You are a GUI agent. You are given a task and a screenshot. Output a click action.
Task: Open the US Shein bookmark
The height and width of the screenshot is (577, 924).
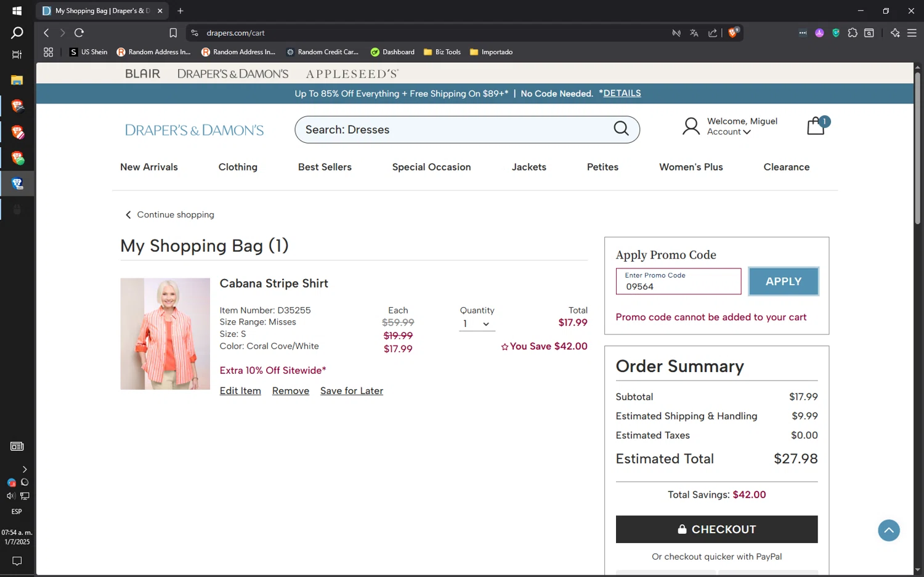click(x=88, y=52)
